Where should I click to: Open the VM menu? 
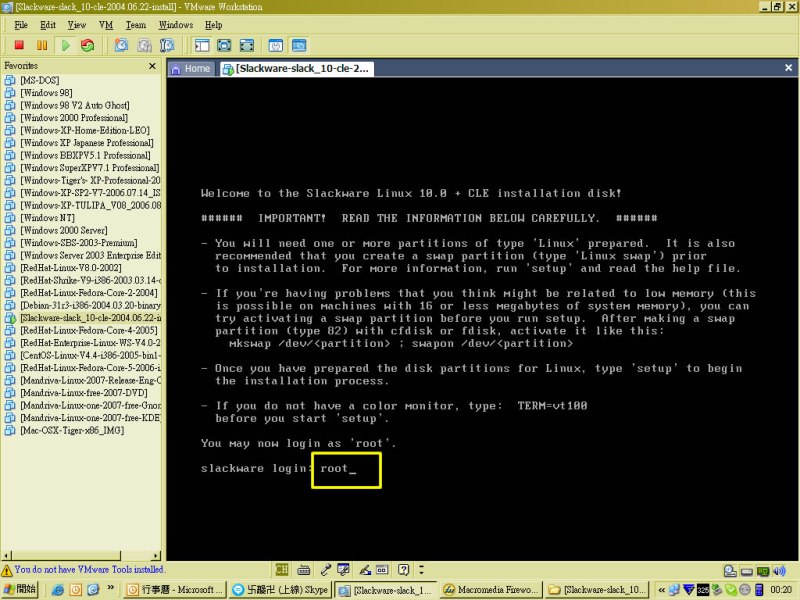106,24
